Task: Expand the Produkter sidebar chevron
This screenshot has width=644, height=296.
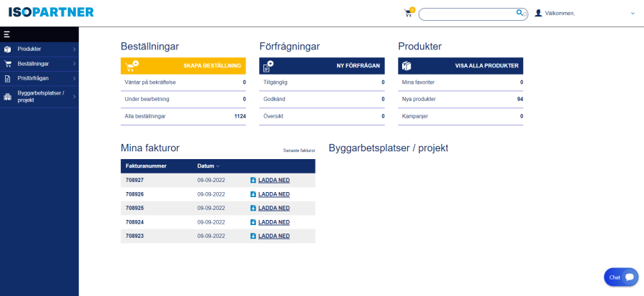Action: click(x=74, y=49)
